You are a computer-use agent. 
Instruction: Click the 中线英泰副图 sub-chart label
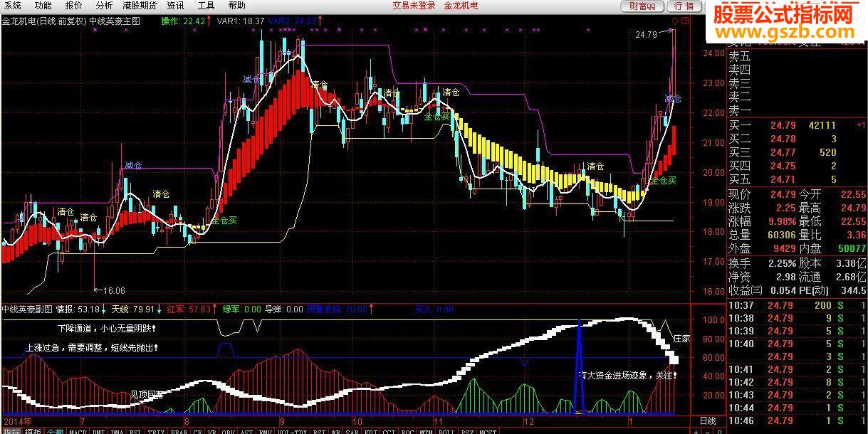coord(27,309)
